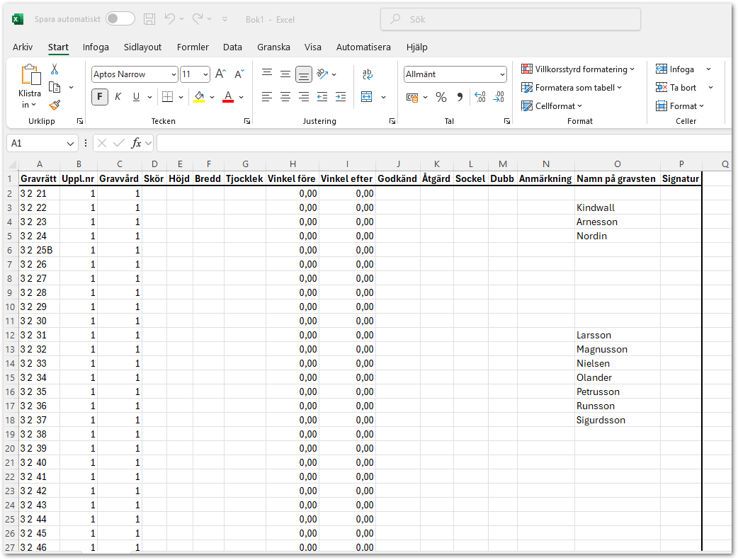Viewport: 738px width, 560px height.
Task: Apply the red font color
Action: [228, 97]
